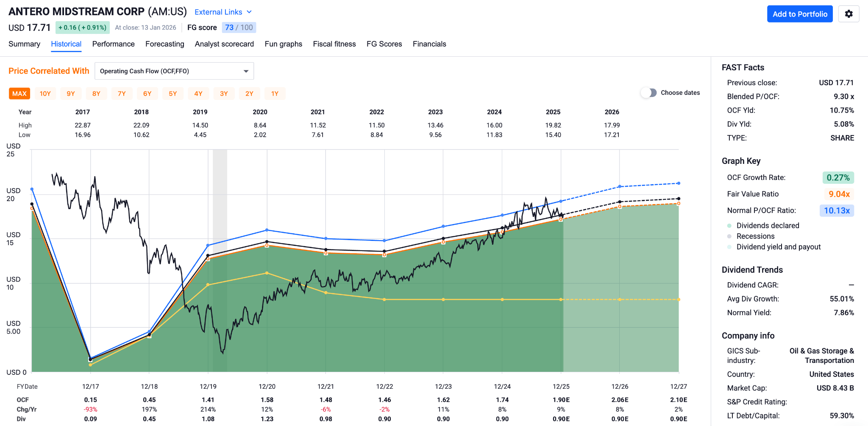Screen dimensions: 868x426
Task: Switch to the Forecasting tab
Action: point(164,44)
